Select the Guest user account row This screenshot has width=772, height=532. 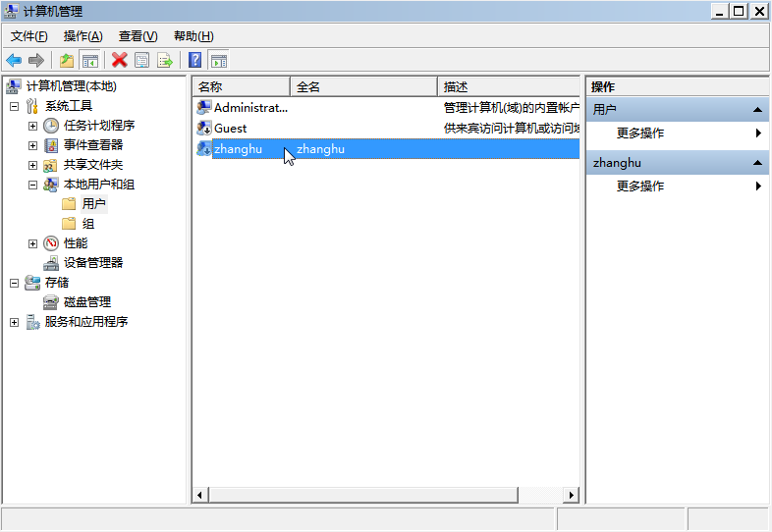pyautogui.click(x=231, y=129)
